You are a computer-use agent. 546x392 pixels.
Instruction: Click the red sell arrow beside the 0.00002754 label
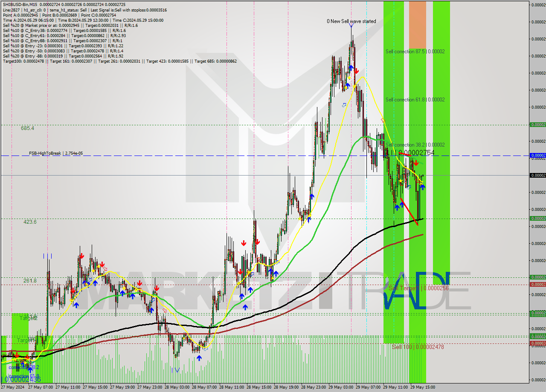416,163
